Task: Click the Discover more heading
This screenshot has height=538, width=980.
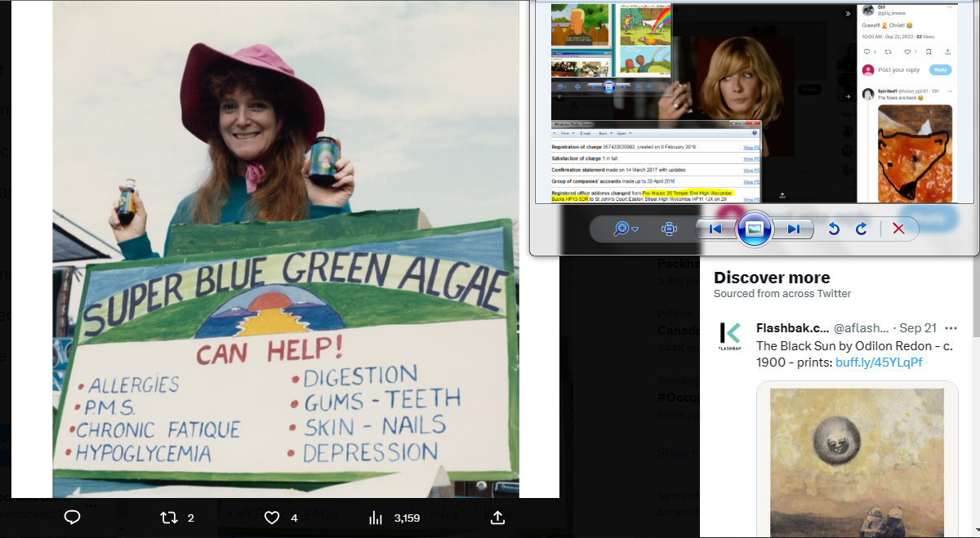Action: (772, 278)
